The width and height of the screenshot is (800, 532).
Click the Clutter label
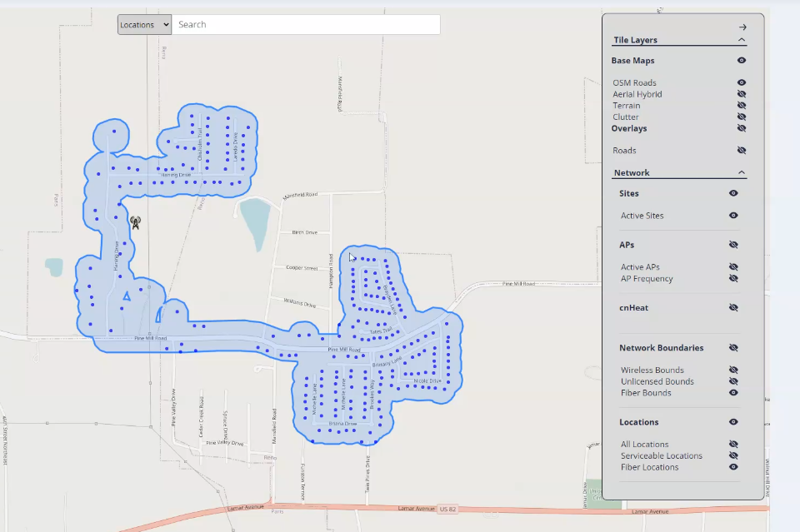[626, 117]
